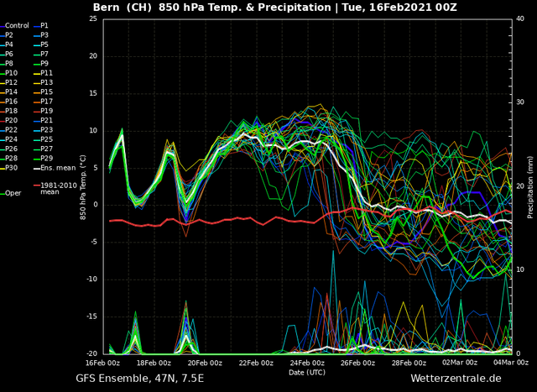This screenshot has height=392, width=537.
Task: Click the '850 hPa Temp. (°C)' axis title
Action: pyautogui.click(x=83, y=187)
